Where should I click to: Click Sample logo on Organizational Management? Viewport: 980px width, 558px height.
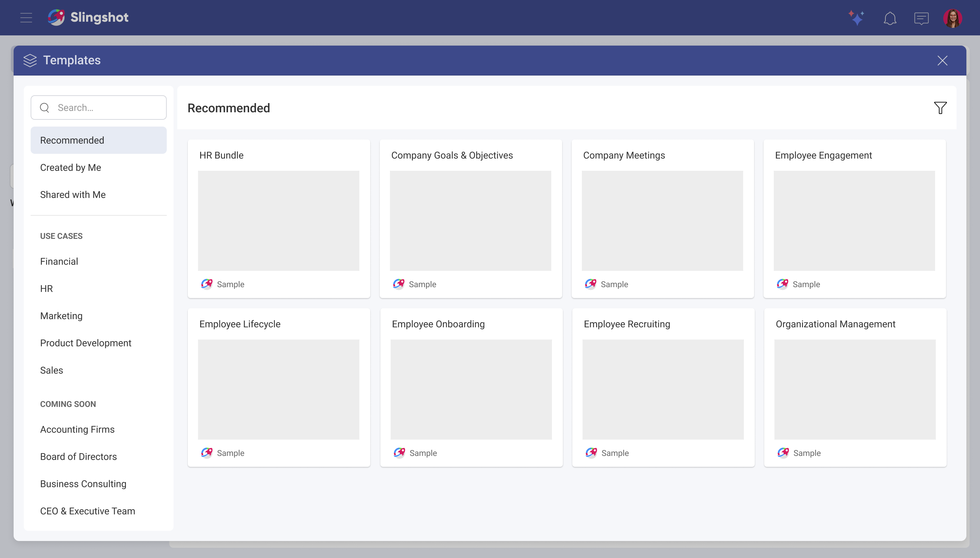(x=783, y=453)
